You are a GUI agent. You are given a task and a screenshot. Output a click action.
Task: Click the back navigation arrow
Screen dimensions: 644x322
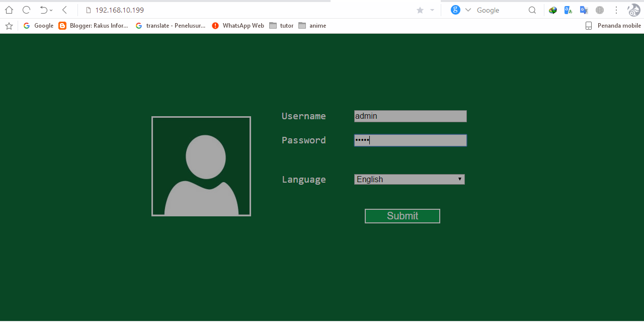click(64, 10)
